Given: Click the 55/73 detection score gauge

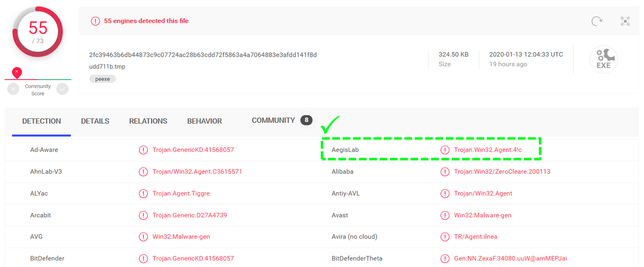Looking at the screenshot, I should pos(38,32).
